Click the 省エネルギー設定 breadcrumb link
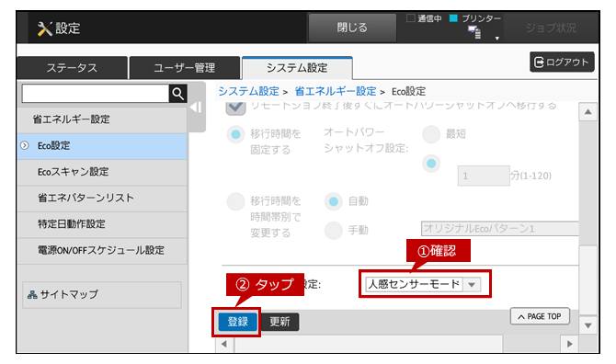The width and height of the screenshot is (616, 364). (336, 92)
